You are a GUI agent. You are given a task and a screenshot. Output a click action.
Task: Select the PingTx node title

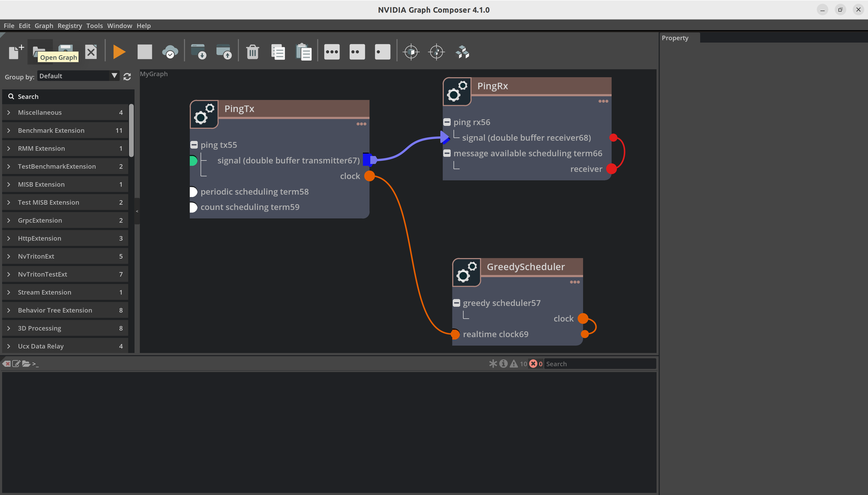tap(239, 109)
